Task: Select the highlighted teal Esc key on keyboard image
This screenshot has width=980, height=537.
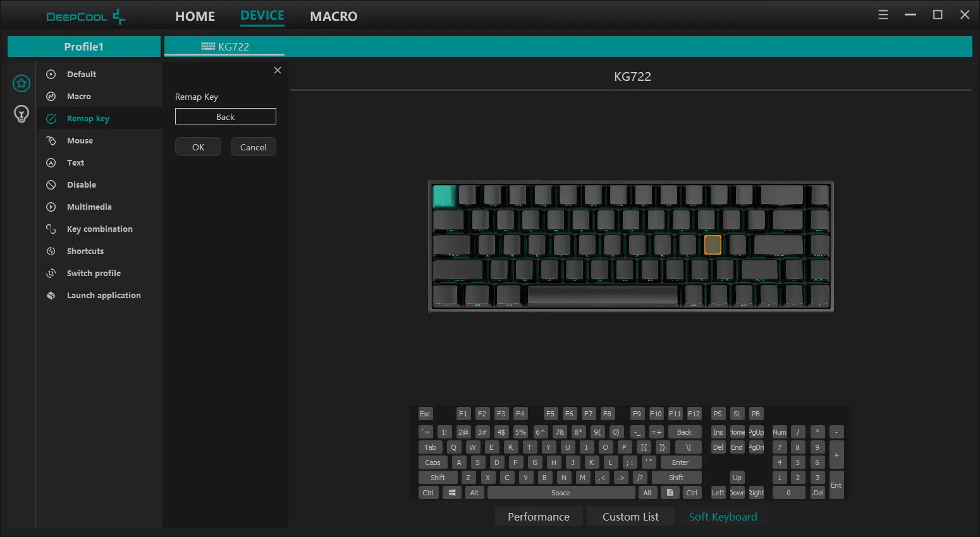Action: [444, 196]
